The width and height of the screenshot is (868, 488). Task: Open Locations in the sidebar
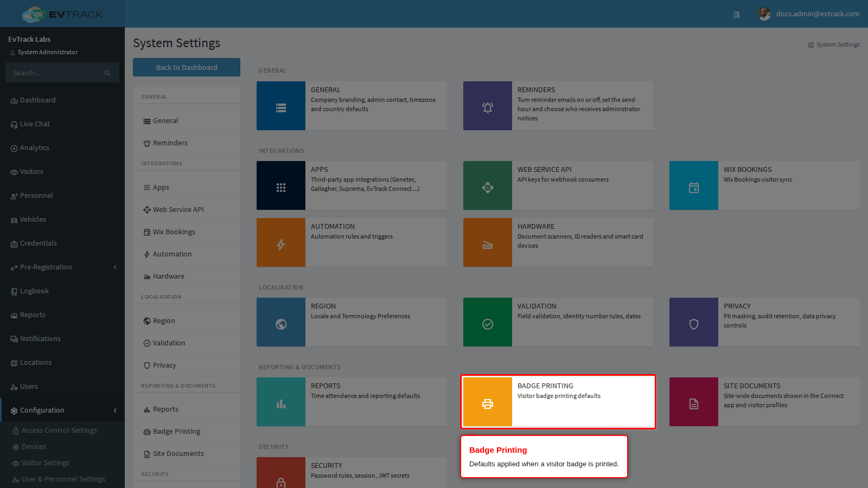tap(62, 363)
